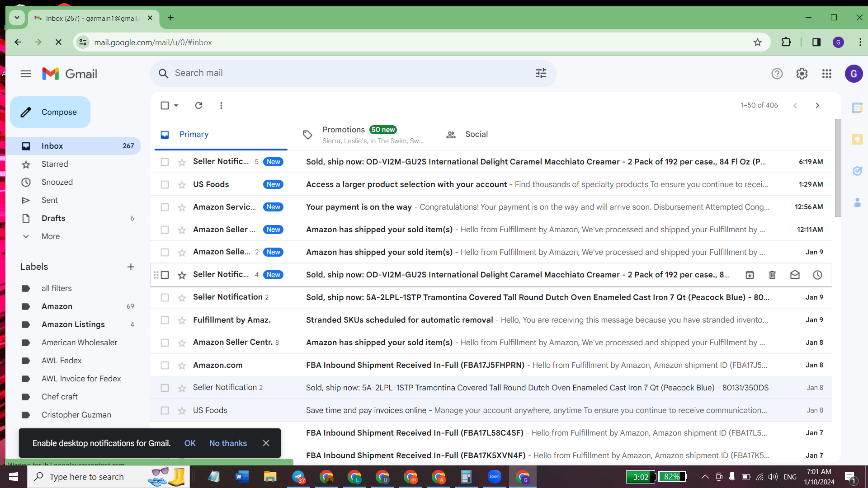The width and height of the screenshot is (868, 488).
Task: Open search options filter icon in search bar
Action: [x=541, y=73]
